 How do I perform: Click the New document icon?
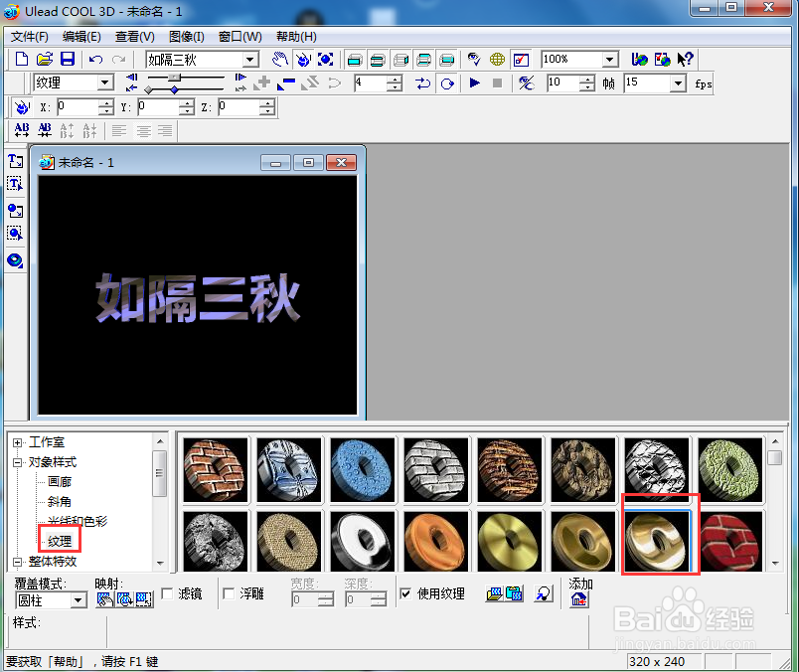(x=22, y=59)
